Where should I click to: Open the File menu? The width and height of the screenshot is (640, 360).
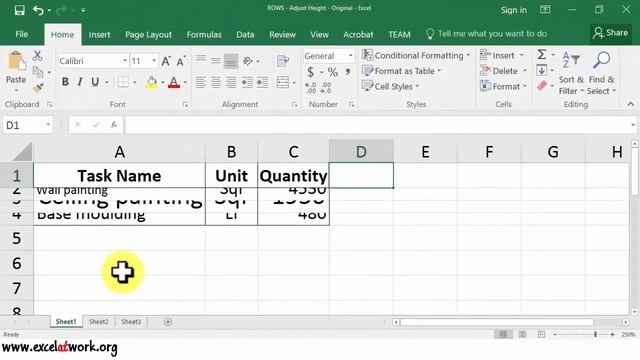(x=22, y=34)
